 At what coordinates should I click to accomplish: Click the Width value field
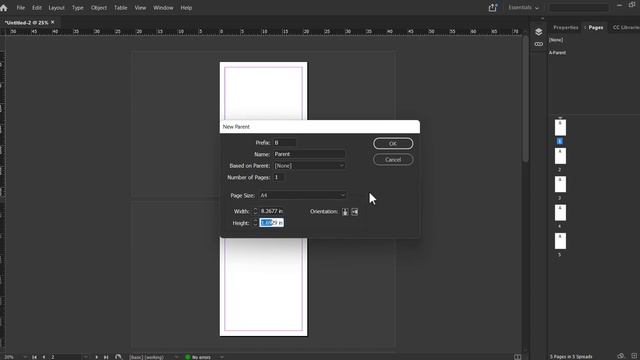coord(271,211)
